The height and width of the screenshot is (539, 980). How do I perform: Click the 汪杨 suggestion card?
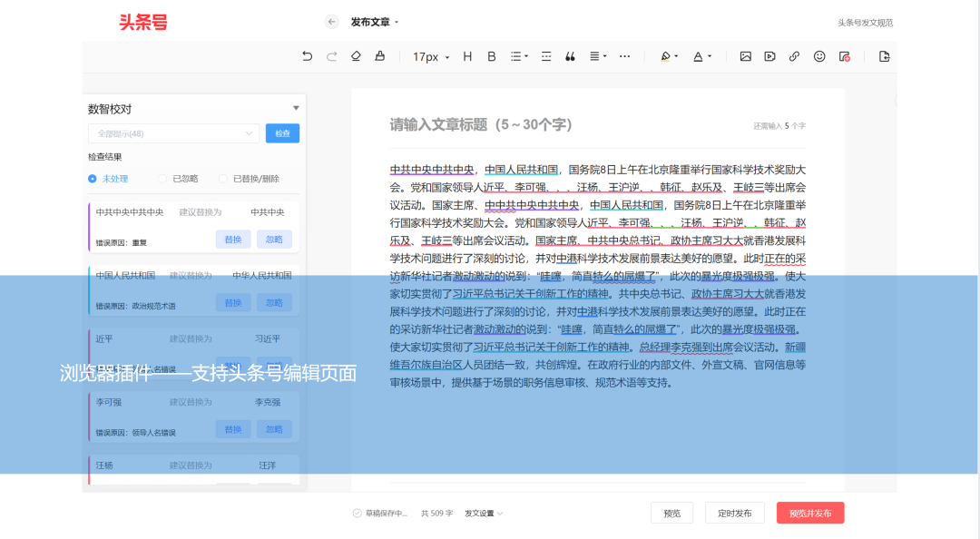[x=194, y=471]
